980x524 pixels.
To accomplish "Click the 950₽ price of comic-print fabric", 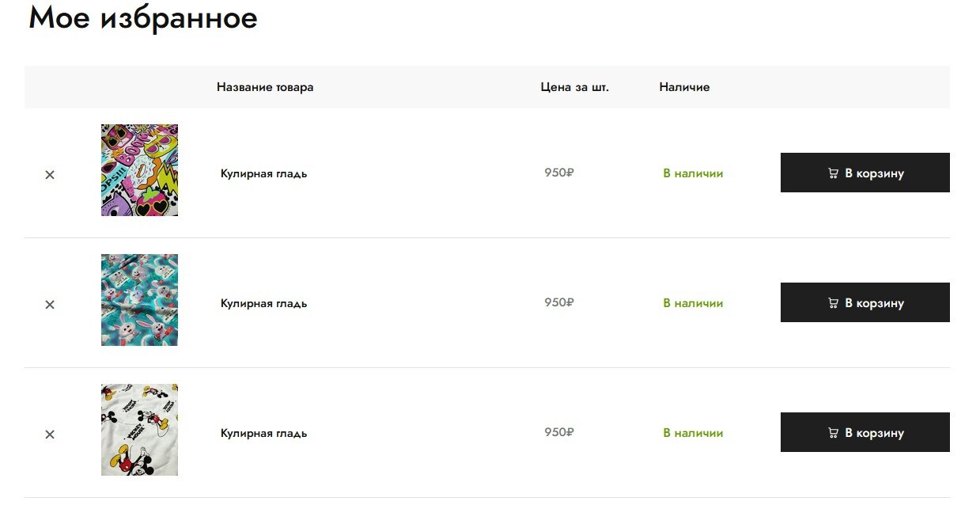I will (x=558, y=173).
